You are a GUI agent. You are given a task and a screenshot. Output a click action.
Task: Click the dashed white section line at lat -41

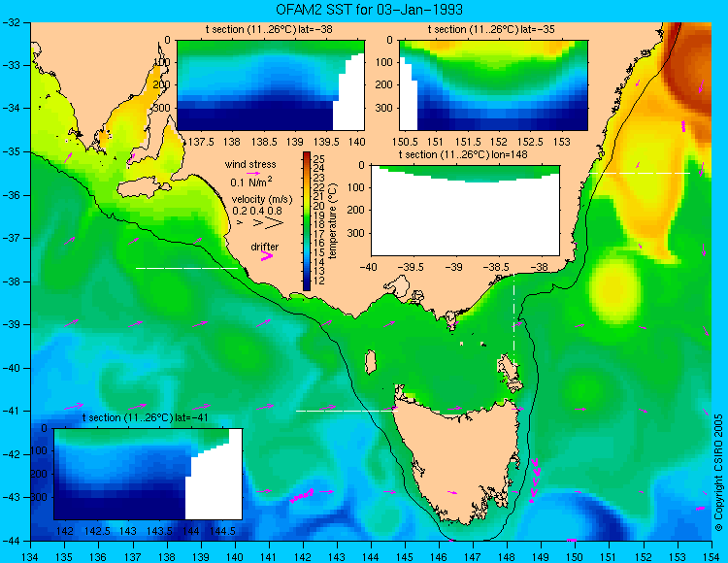(x=347, y=411)
